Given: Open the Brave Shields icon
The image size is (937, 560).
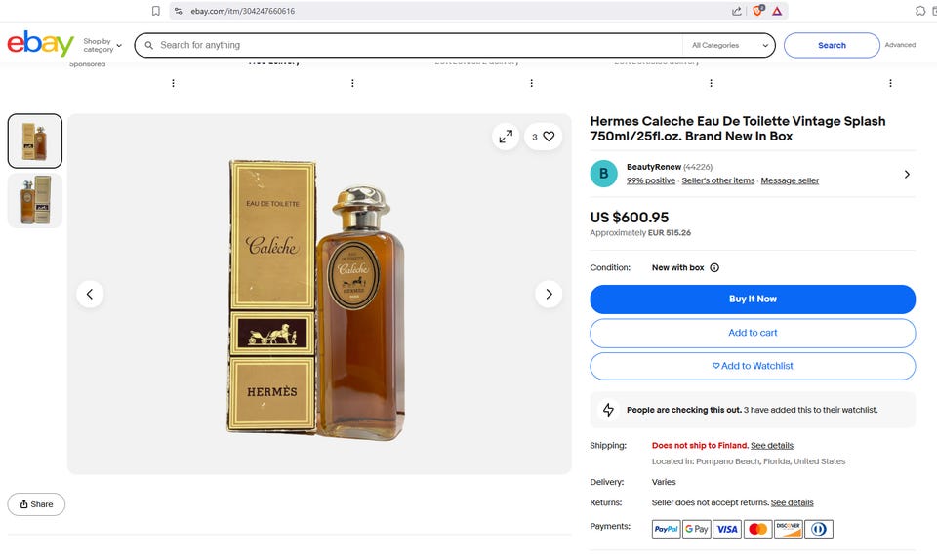Looking at the screenshot, I should [757, 11].
